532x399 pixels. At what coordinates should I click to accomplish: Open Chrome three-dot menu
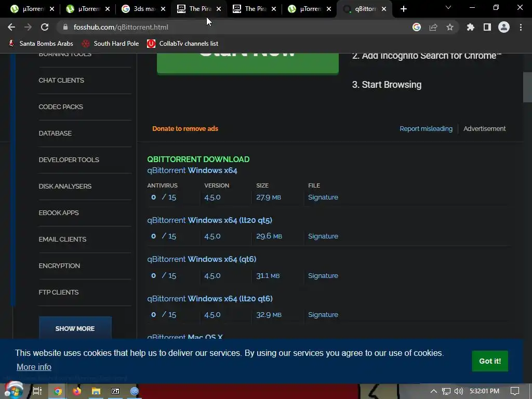(521, 27)
